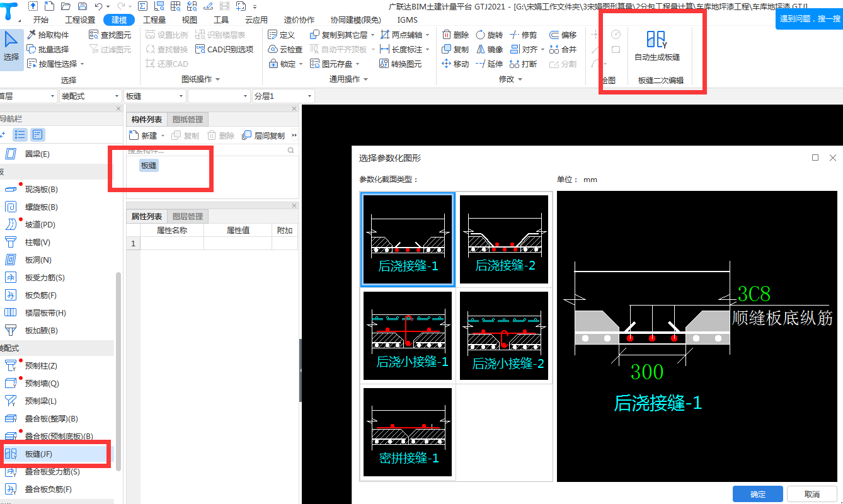The height and width of the screenshot is (504, 843).
Task: Click the 3C8 rebar value in preview
Action: click(754, 294)
